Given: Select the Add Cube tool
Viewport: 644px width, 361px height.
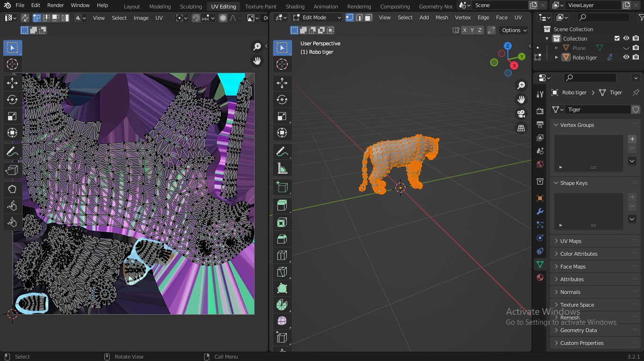Looking at the screenshot, I should click(x=282, y=187).
